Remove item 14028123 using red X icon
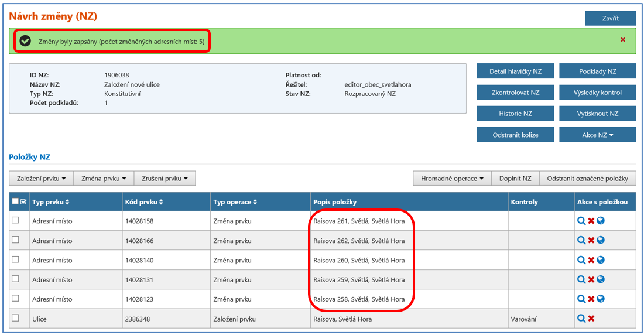The width and height of the screenshot is (644, 335). pyautogui.click(x=591, y=299)
